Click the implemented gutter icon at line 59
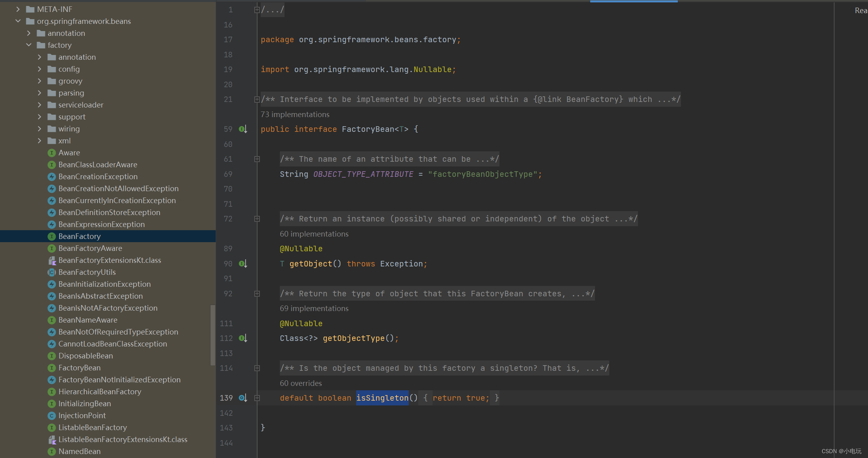Screen dimensions: 868x458 point(243,129)
